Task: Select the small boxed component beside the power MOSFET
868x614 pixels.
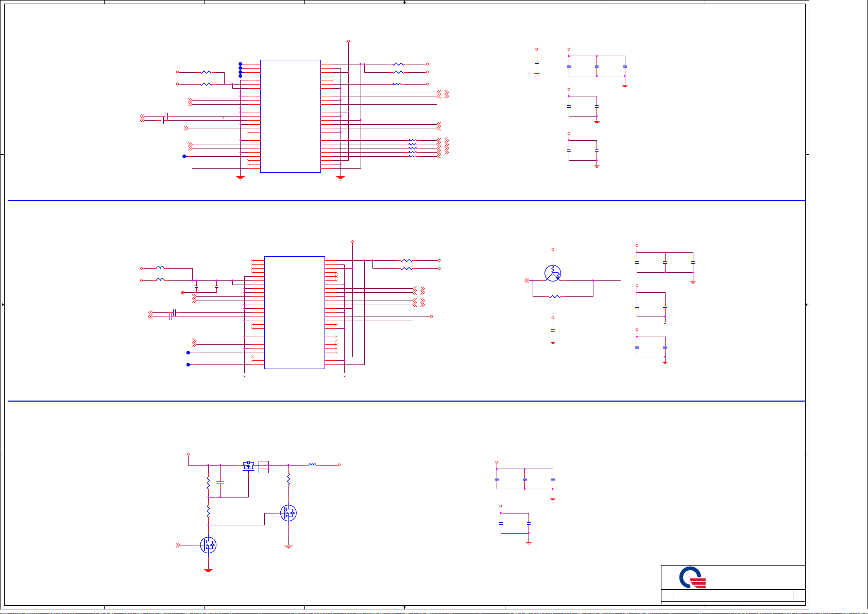Action: 264,467
